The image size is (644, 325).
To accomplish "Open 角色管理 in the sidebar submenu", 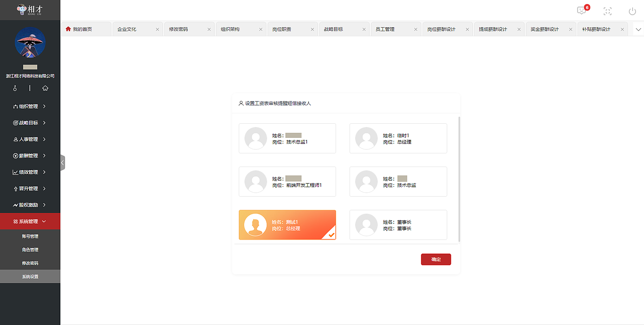I will [30, 250].
